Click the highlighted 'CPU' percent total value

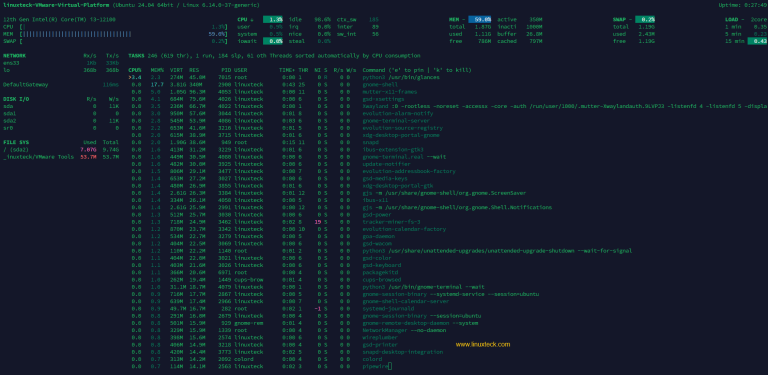(273, 20)
